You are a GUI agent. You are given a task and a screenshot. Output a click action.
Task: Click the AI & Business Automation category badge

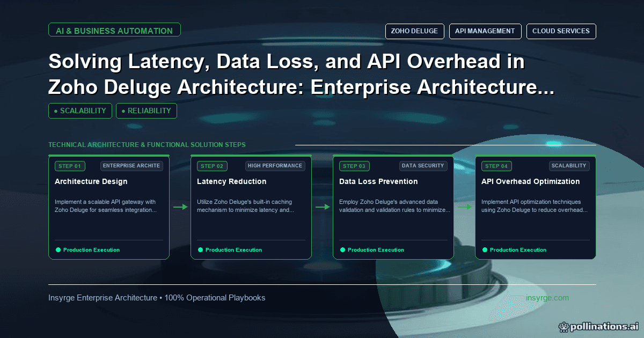(114, 31)
